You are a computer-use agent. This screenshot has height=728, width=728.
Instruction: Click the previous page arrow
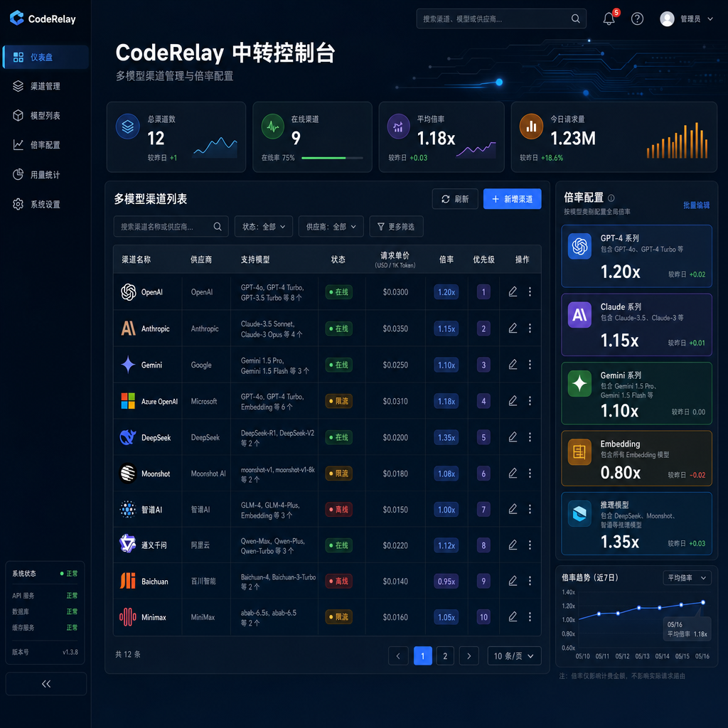coord(398,655)
